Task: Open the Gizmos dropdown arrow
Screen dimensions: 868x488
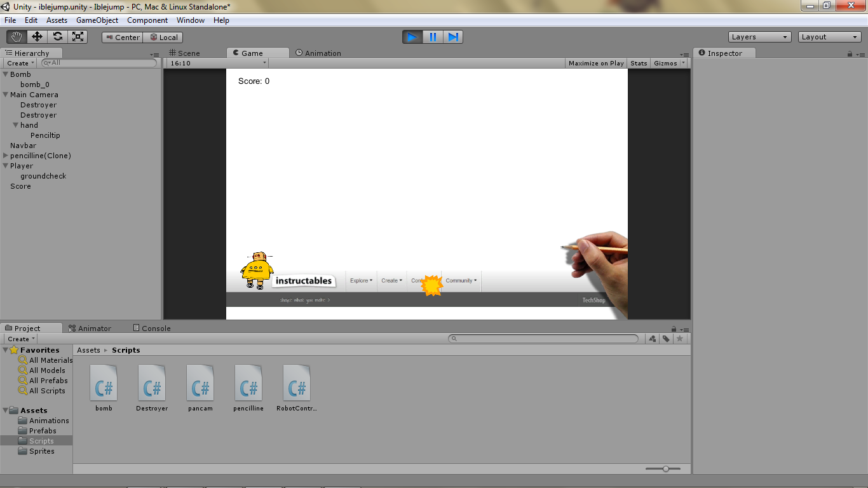Action: click(684, 63)
